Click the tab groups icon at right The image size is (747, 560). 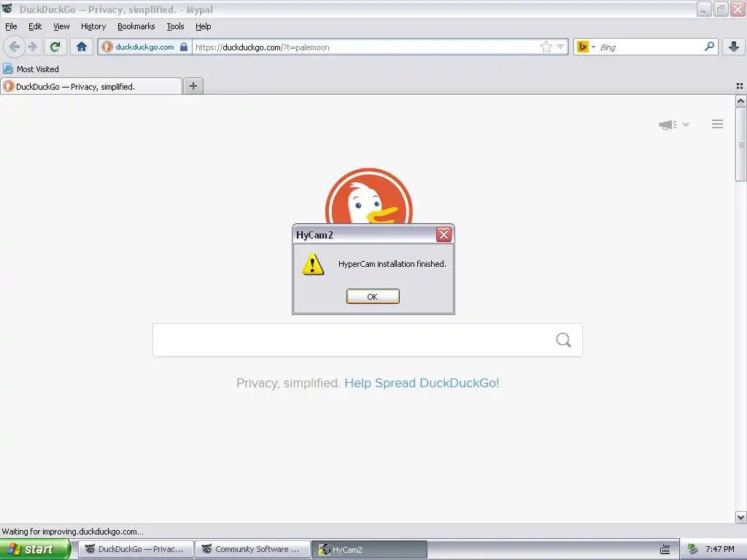click(740, 86)
